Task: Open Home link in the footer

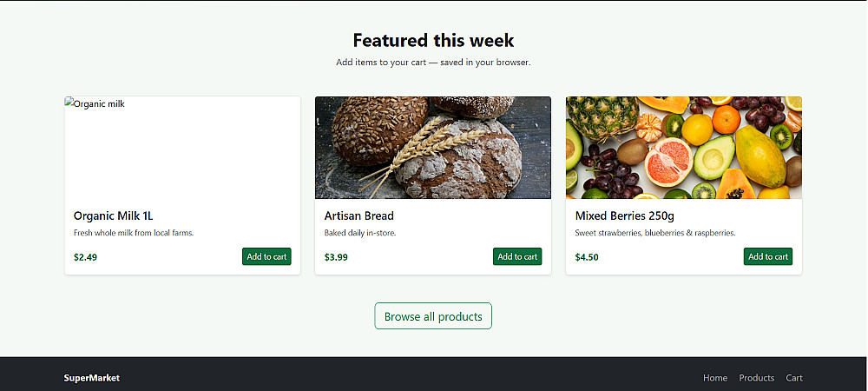Action: 715,378
